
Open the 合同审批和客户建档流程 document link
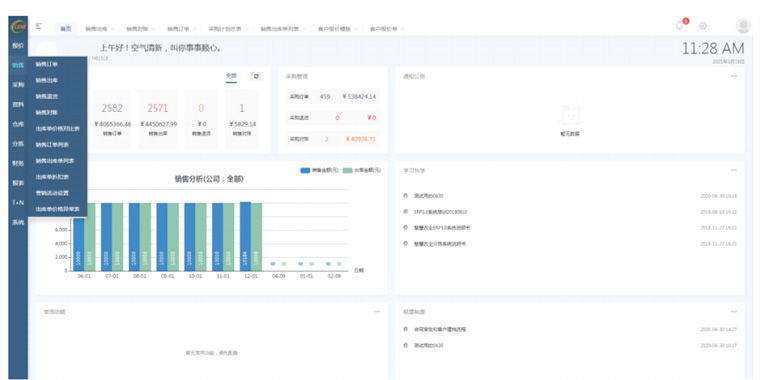[440, 329]
